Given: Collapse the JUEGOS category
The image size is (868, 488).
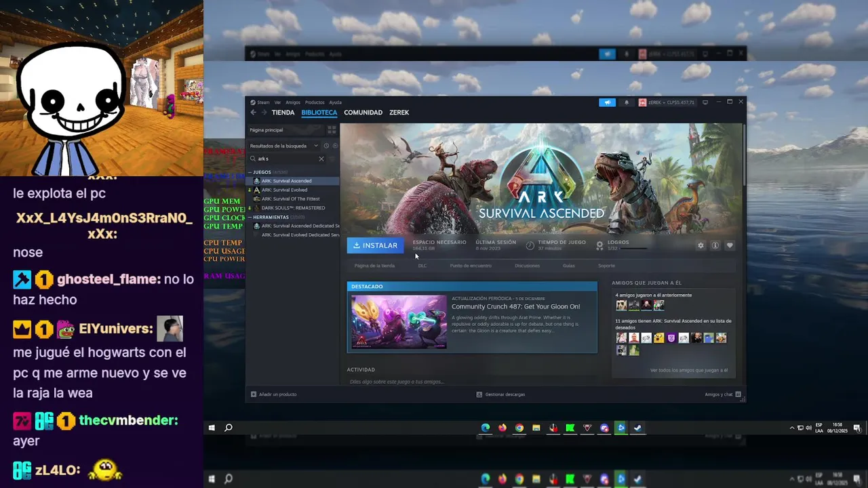Looking at the screenshot, I should point(260,172).
